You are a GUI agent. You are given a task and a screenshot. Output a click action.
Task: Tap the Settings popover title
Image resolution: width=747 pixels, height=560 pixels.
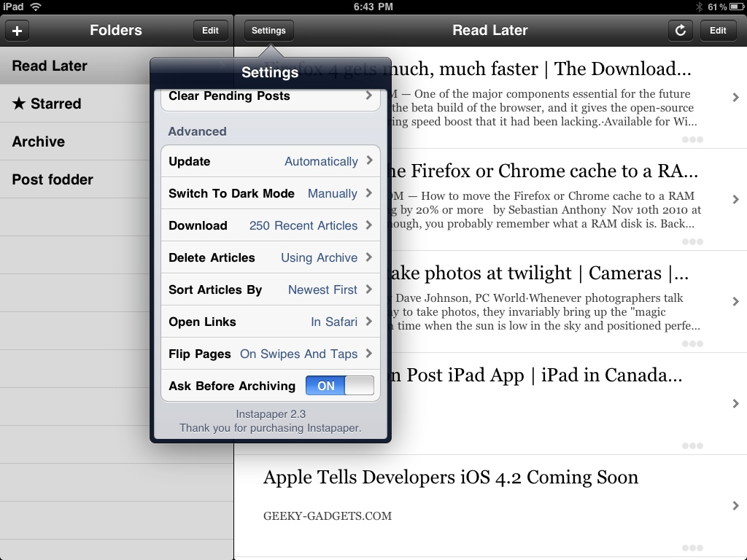270,72
